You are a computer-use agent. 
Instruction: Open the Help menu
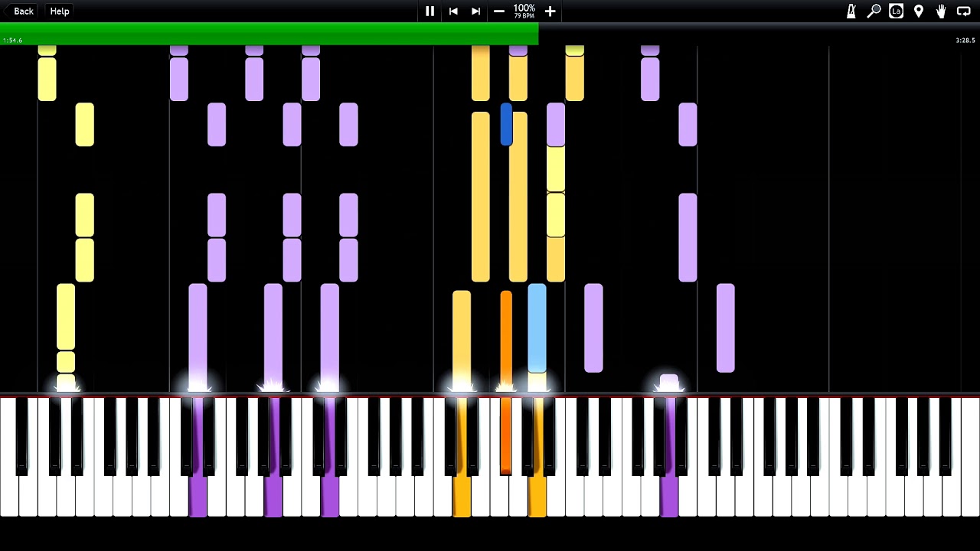60,11
